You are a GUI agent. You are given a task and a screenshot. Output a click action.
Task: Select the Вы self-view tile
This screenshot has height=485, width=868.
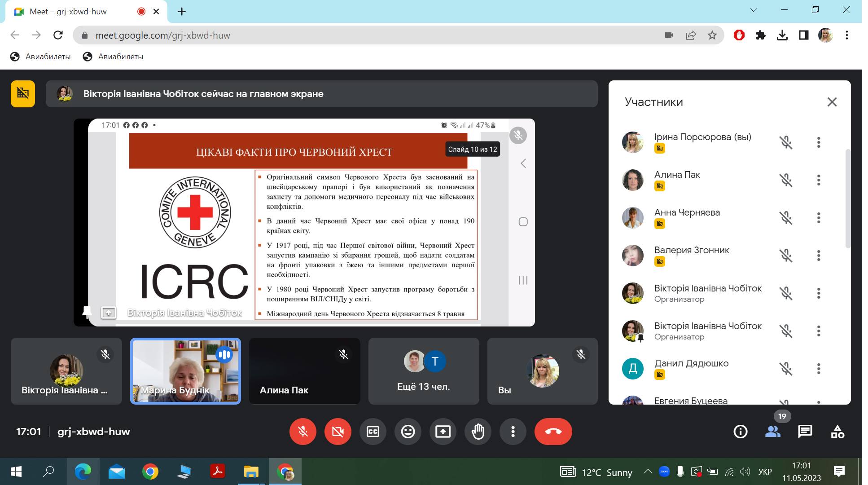(543, 371)
